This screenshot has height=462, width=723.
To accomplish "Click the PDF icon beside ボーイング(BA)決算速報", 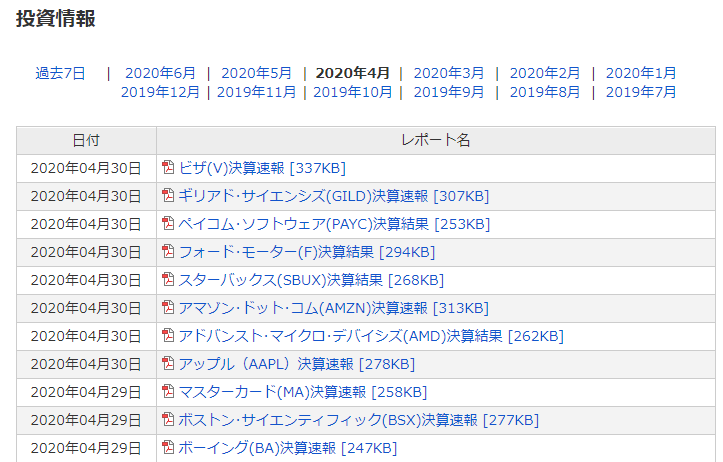I will pyautogui.click(x=168, y=447).
